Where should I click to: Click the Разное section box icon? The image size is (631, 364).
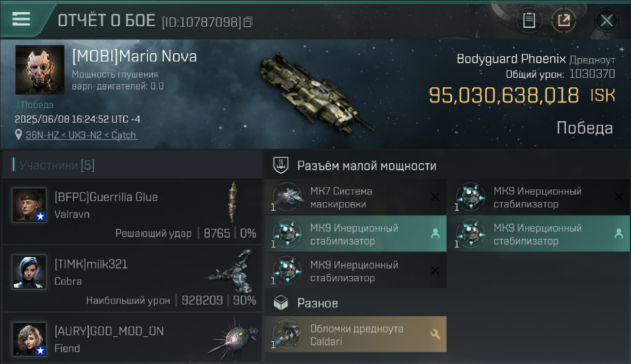281,303
